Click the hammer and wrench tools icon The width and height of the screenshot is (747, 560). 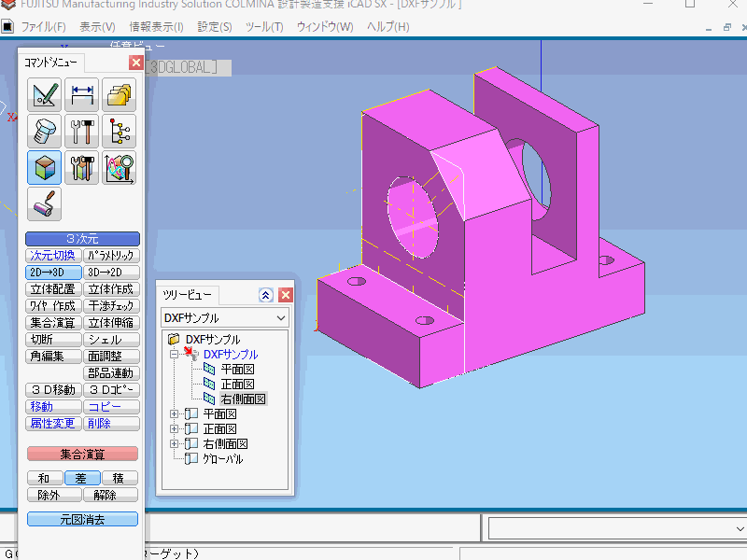81,131
